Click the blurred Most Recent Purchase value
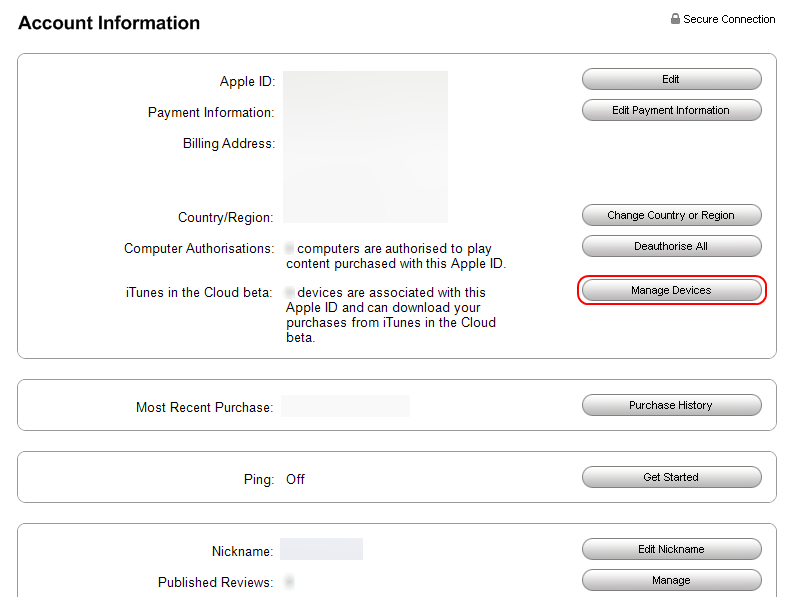The height and width of the screenshot is (597, 798). click(x=345, y=406)
